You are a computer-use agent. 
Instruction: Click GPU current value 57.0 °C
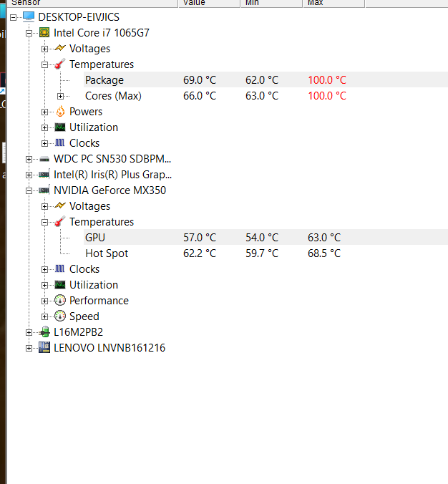(200, 238)
